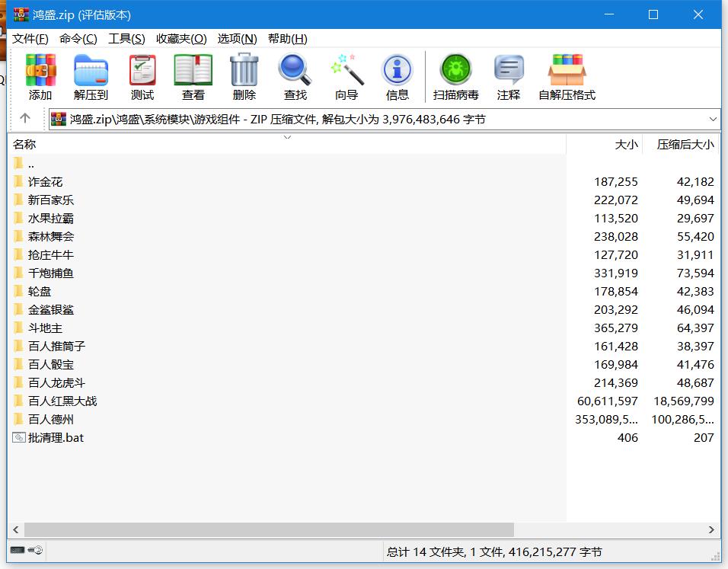
Task: Open the 选项 (Options) menu
Action: click(x=236, y=39)
